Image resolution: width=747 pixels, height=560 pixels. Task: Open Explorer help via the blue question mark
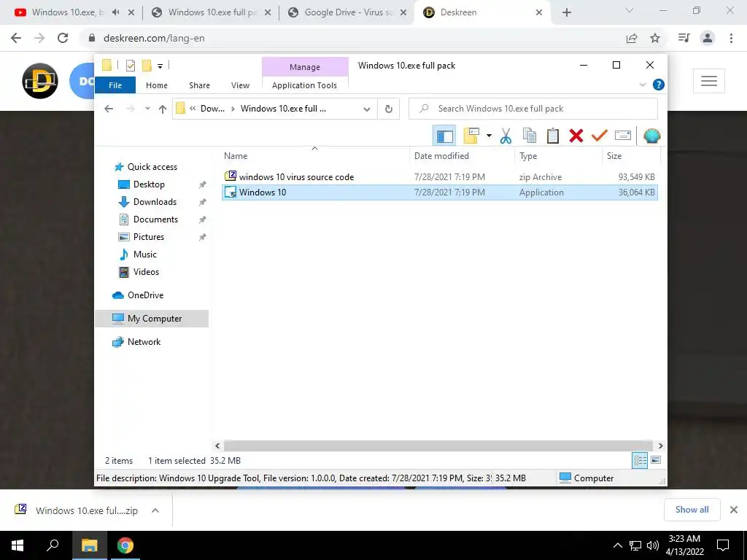pyautogui.click(x=659, y=85)
